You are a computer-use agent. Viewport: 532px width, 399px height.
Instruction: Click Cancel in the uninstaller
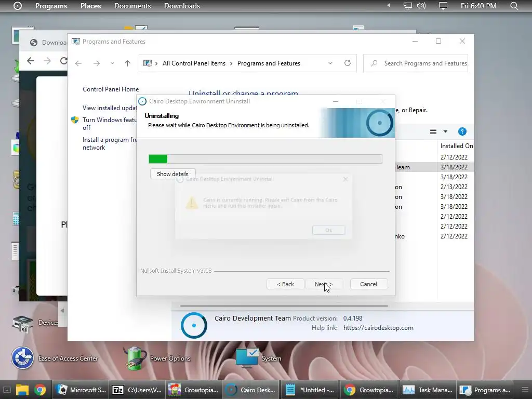[x=368, y=284]
